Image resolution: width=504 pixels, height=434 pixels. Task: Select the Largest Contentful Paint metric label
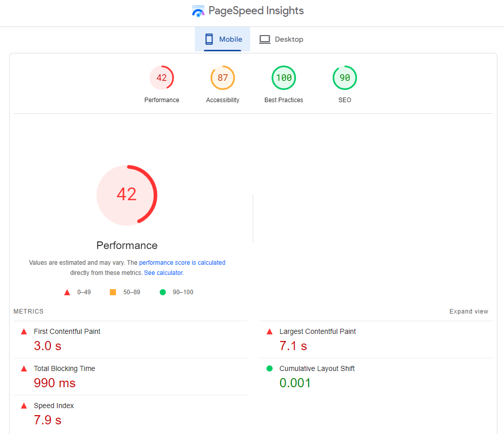[x=317, y=331]
